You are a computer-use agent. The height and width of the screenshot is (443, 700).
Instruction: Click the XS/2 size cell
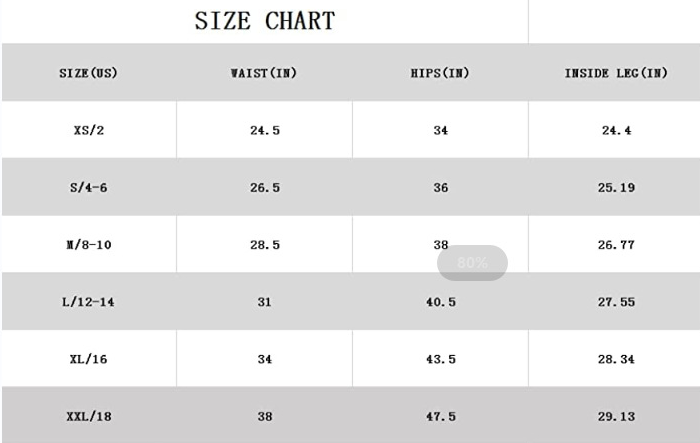pos(88,130)
